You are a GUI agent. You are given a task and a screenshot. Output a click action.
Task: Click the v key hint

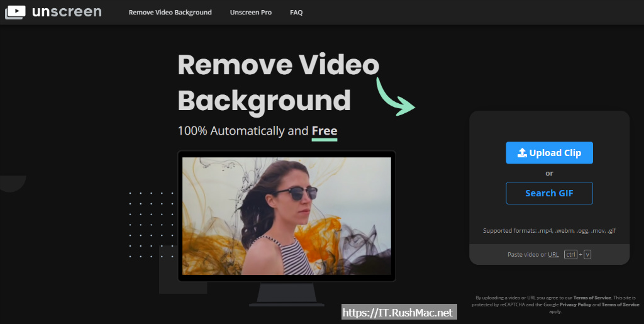pyautogui.click(x=587, y=255)
